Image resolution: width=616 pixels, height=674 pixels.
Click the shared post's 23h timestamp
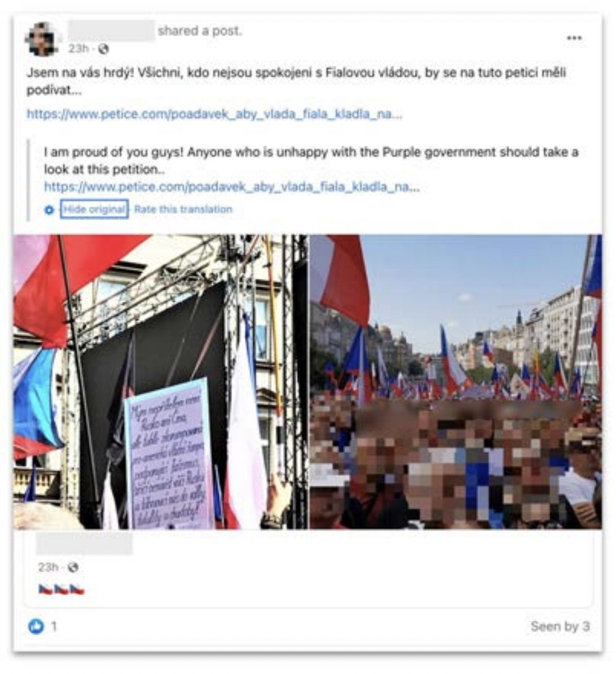[48, 567]
